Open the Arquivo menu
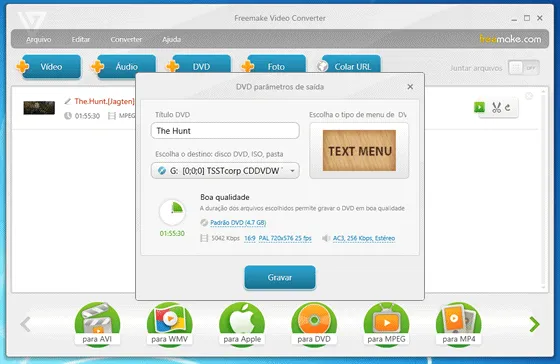Image resolution: width=560 pixels, height=364 pixels. click(39, 39)
